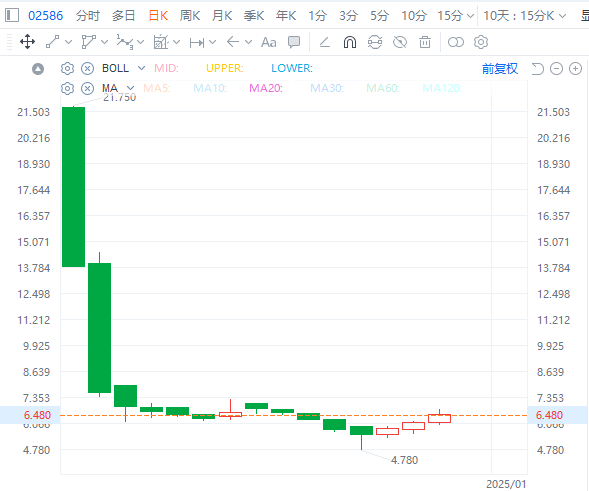589x491 pixels.
Task: Zoom in chart with plus button
Action: click(x=575, y=68)
